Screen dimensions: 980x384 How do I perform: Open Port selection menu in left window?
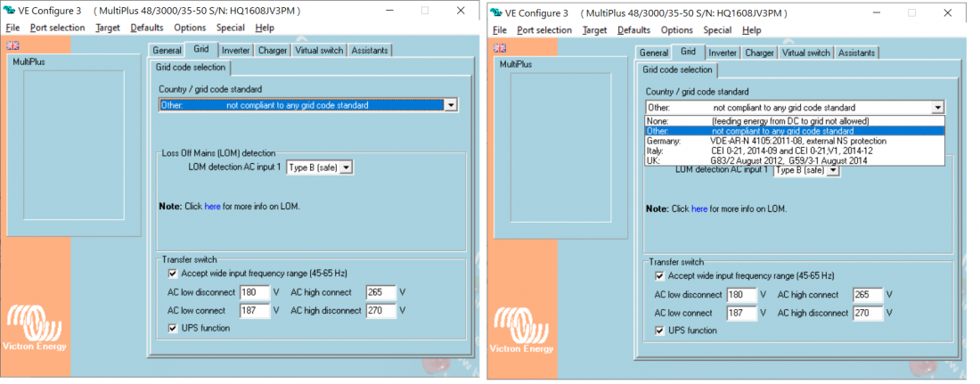point(57,28)
